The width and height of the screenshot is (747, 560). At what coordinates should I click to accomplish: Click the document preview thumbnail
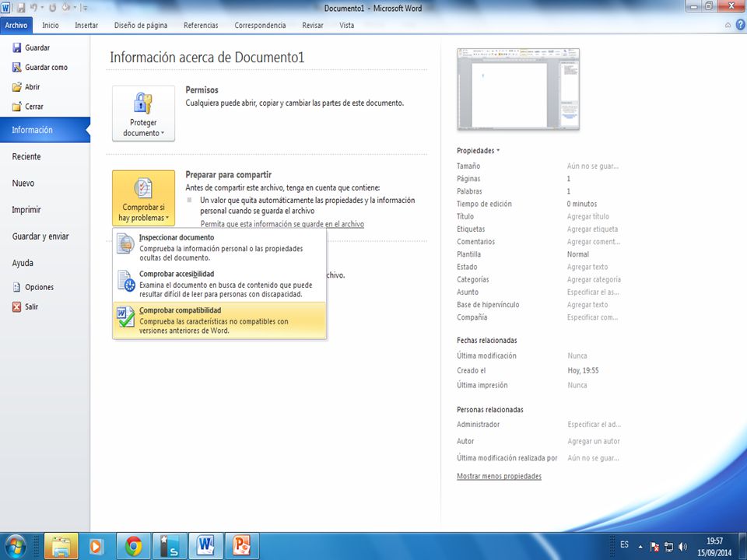coord(518,89)
